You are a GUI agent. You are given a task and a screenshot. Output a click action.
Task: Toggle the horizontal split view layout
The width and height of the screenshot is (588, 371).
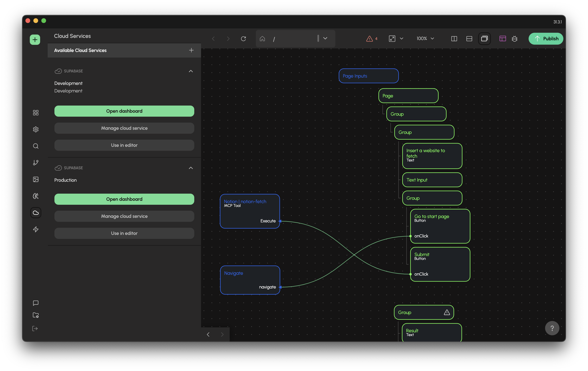[x=469, y=38]
